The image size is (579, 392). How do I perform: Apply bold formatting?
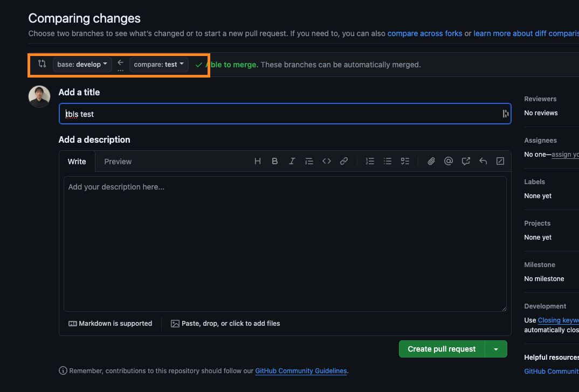pyautogui.click(x=275, y=161)
